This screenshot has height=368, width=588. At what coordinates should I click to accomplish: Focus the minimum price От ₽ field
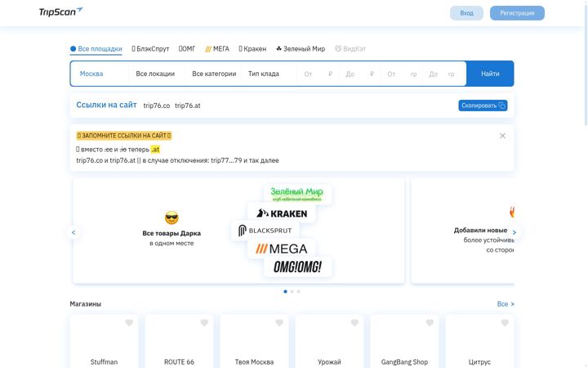coord(318,74)
